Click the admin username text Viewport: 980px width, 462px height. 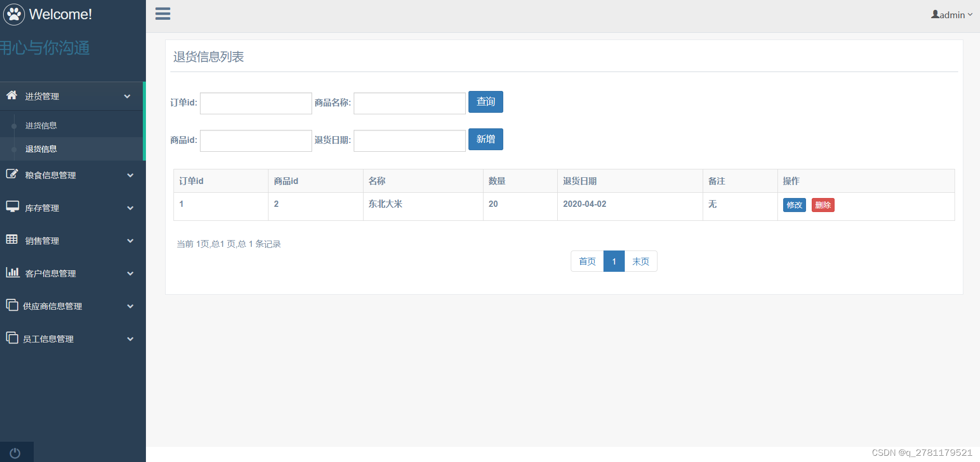click(x=952, y=15)
